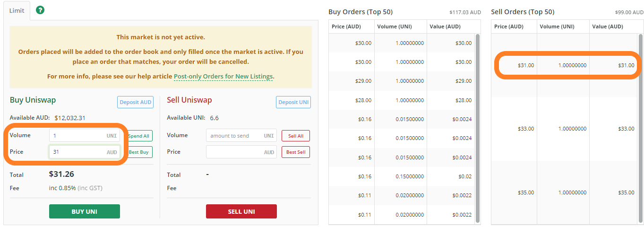Image resolution: width=644 pixels, height=227 pixels.
Task: Click the Sell Orders list scrollbar
Action: pos(640,128)
